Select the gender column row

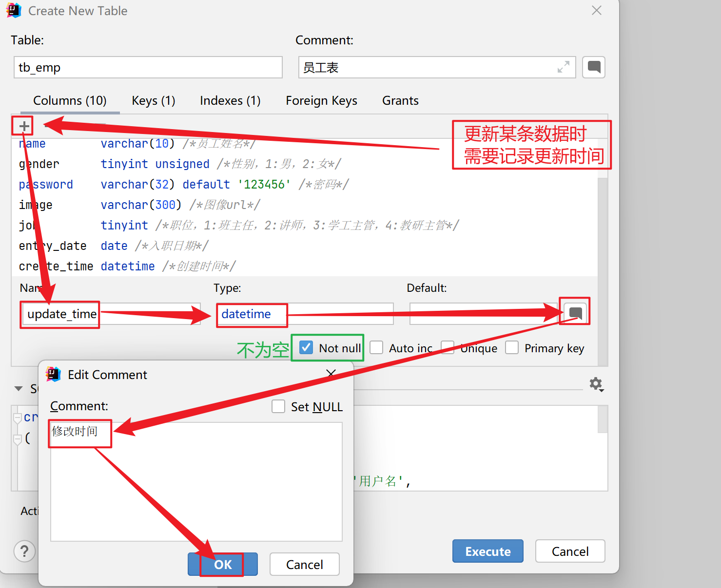point(305,164)
